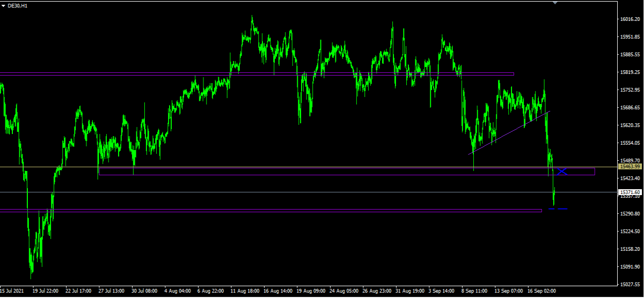The image size is (644, 298).
Task: Click the triangle arrow beside DE30,H1
Action: [x=3, y=5]
